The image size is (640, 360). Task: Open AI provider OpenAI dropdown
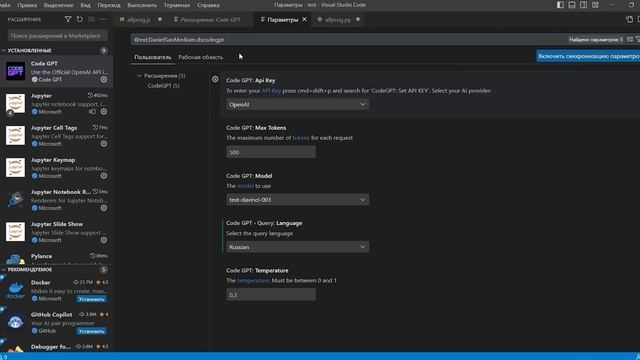click(x=298, y=104)
